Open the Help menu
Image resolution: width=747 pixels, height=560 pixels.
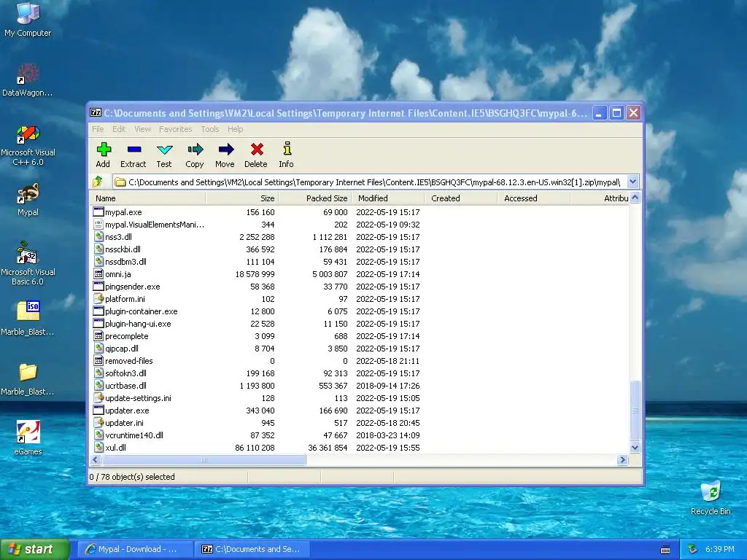click(236, 129)
